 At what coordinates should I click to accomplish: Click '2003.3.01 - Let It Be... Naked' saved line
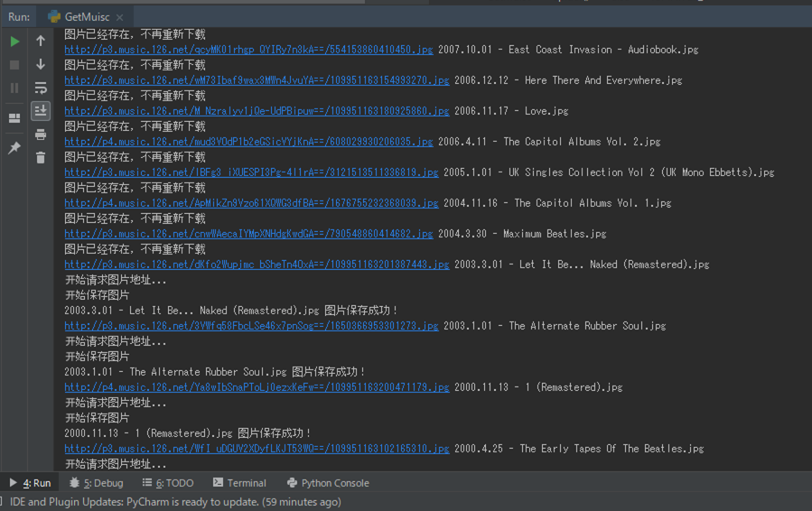click(231, 311)
